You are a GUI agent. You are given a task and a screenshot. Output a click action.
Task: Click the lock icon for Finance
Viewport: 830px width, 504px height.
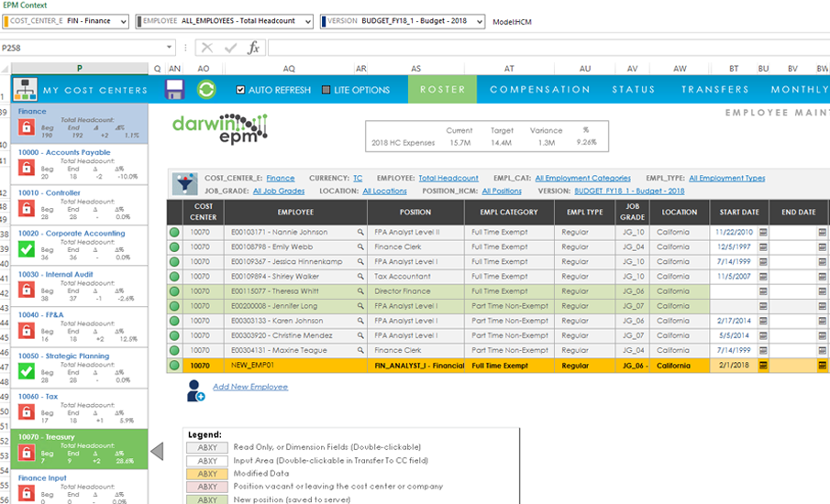27,127
